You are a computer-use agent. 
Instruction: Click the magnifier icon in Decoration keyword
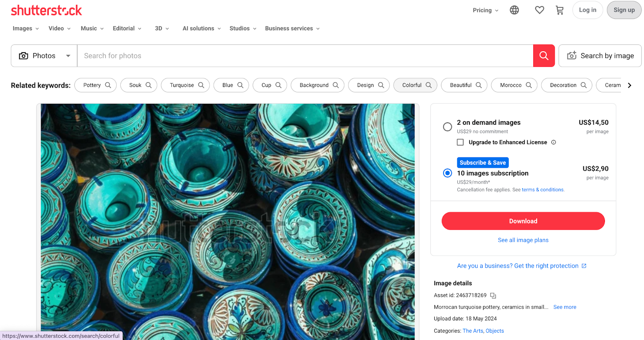click(x=584, y=85)
